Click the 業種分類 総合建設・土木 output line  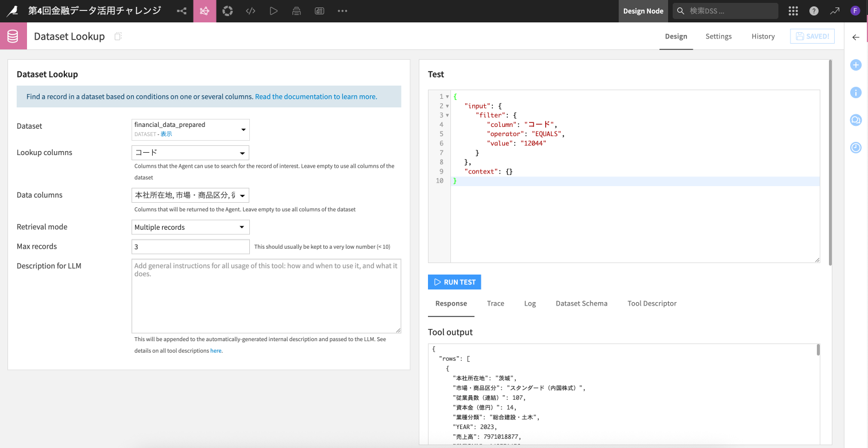point(496,417)
